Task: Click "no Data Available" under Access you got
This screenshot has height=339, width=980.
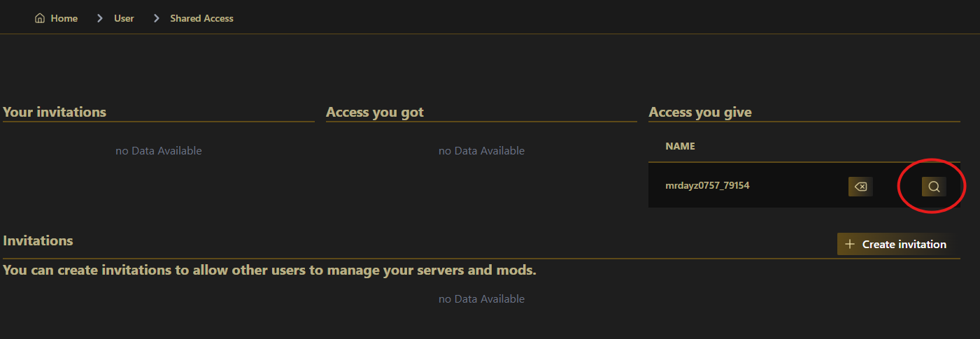Action: coord(481,150)
